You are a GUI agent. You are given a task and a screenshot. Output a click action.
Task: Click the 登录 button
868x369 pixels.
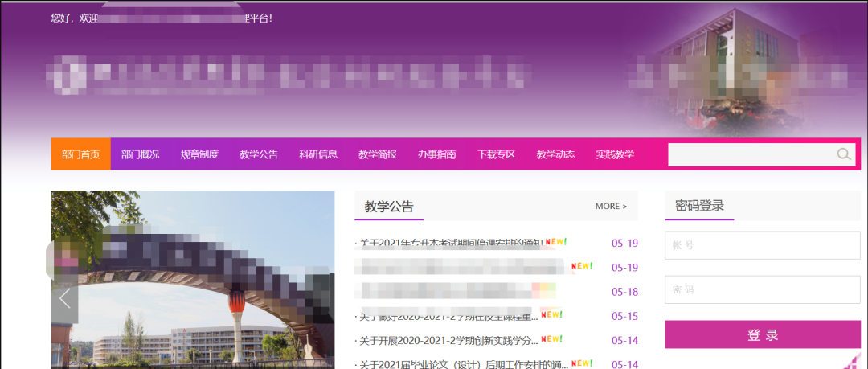(x=762, y=334)
